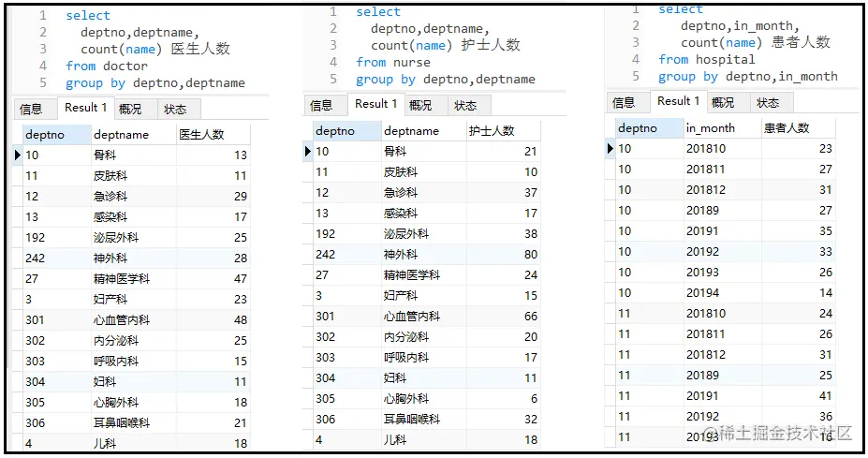868x458 pixels.
Task: Select the 急诊科 cell in nurse results
Action: coord(423,193)
